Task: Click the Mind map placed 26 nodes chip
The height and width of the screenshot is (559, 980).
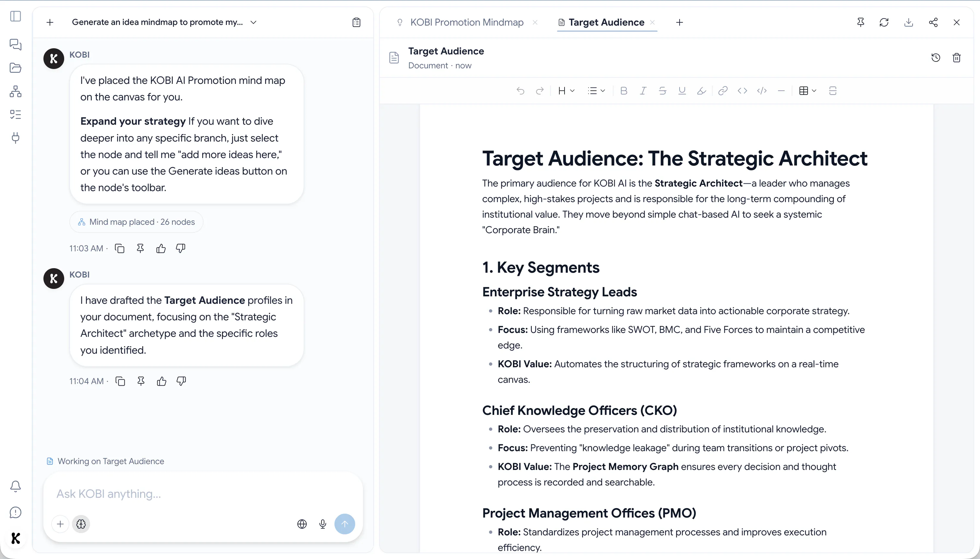Action: [x=136, y=222]
